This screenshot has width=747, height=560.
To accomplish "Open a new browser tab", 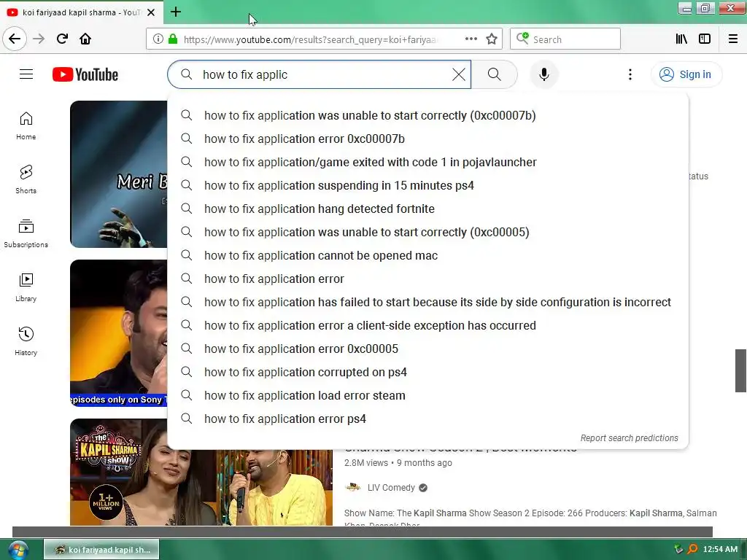I will tap(176, 12).
